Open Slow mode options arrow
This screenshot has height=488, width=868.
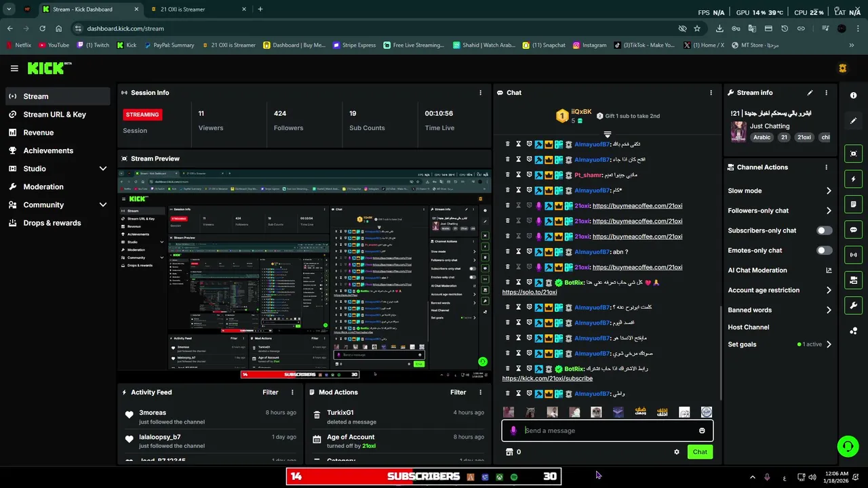(828, 191)
